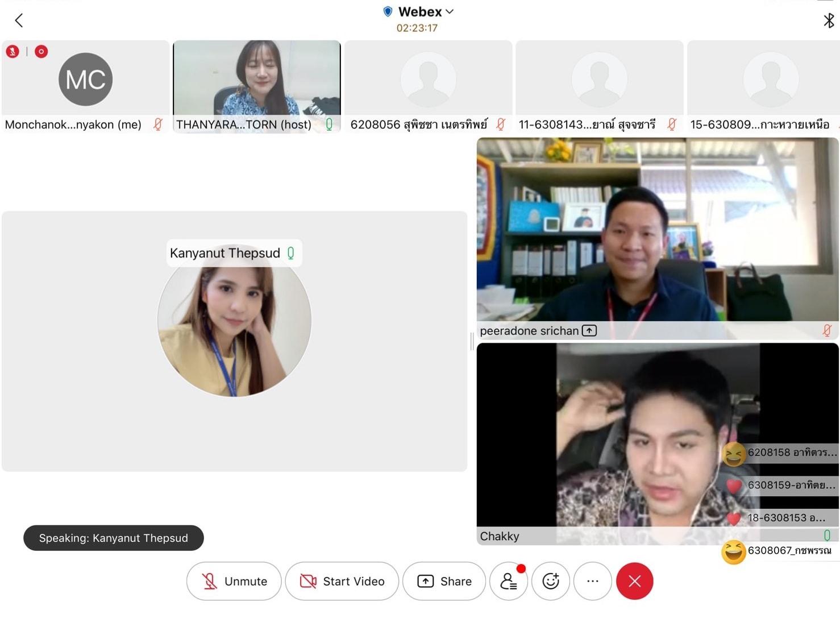Click Start Video button
840x618 pixels.
pos(342,581)
